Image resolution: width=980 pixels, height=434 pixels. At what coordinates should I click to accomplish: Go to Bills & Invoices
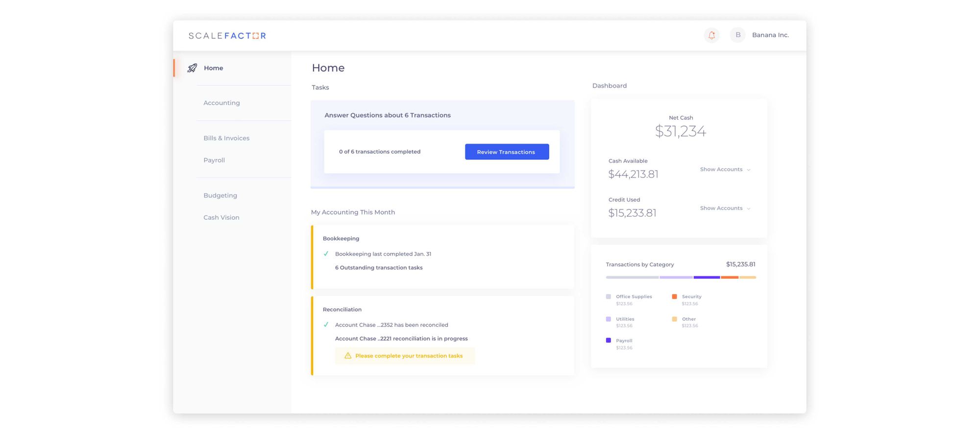pyautogui.click(x=226, y=138)
